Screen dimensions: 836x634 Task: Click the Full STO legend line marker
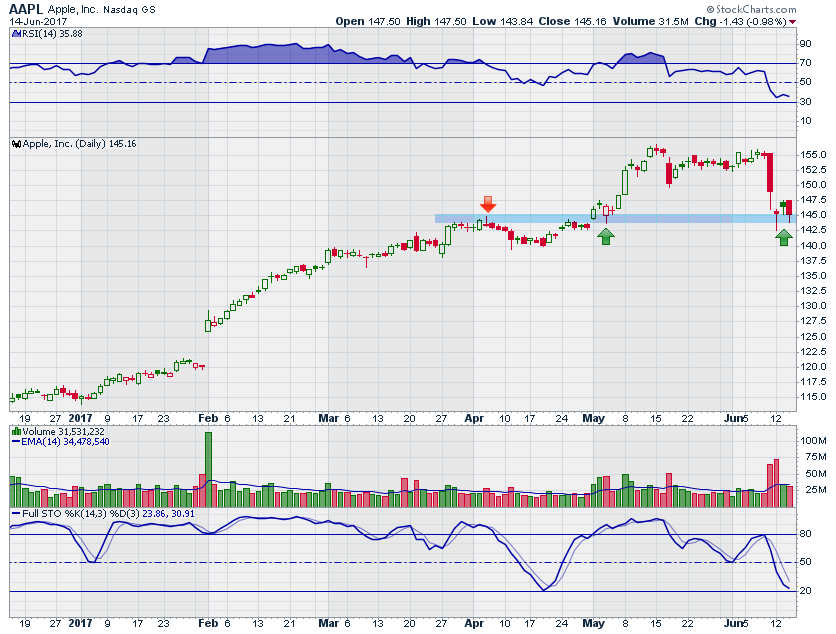(x=16, y=513)
